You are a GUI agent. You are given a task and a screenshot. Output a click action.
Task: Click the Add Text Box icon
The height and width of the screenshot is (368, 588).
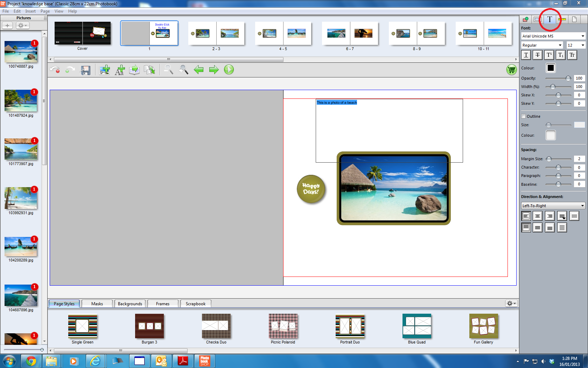click(120, 70)
